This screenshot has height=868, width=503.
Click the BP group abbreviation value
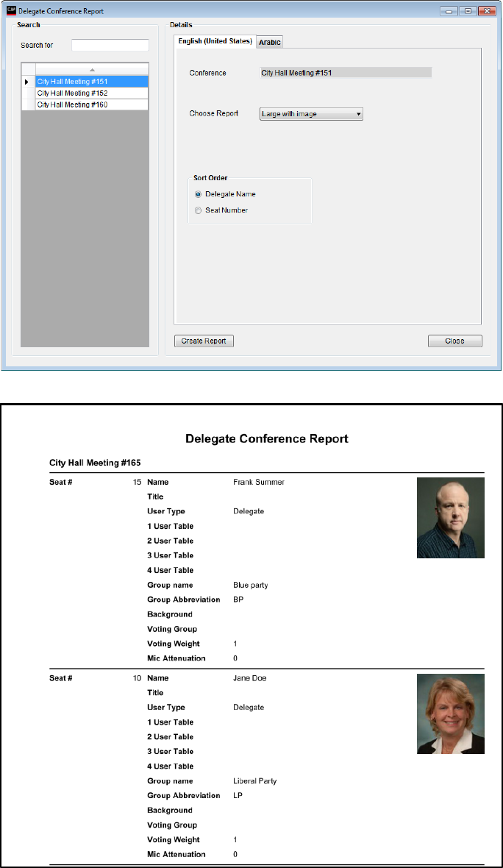coord(238,600)
